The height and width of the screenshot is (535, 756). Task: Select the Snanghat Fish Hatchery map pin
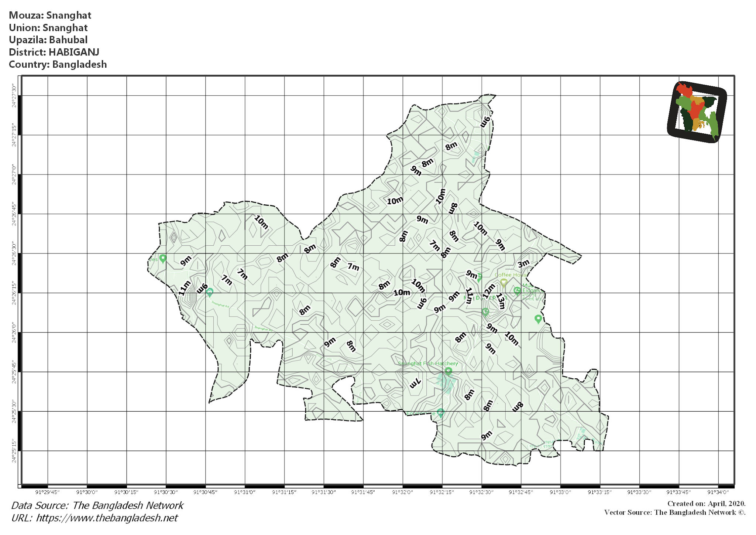[x=449, y=371]
